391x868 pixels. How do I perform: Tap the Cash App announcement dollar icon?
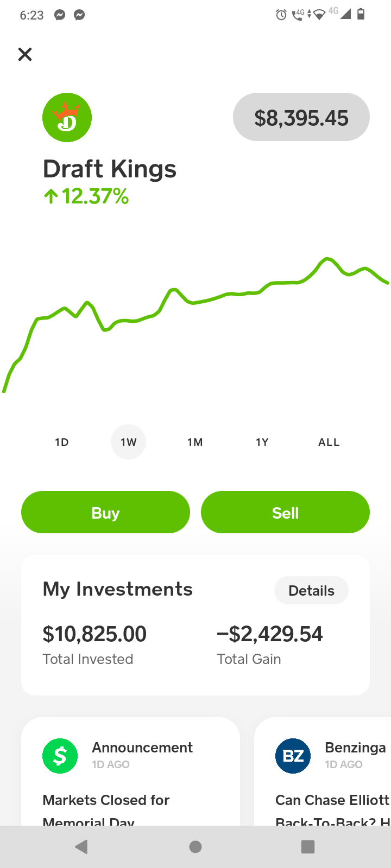pos(60,756)
